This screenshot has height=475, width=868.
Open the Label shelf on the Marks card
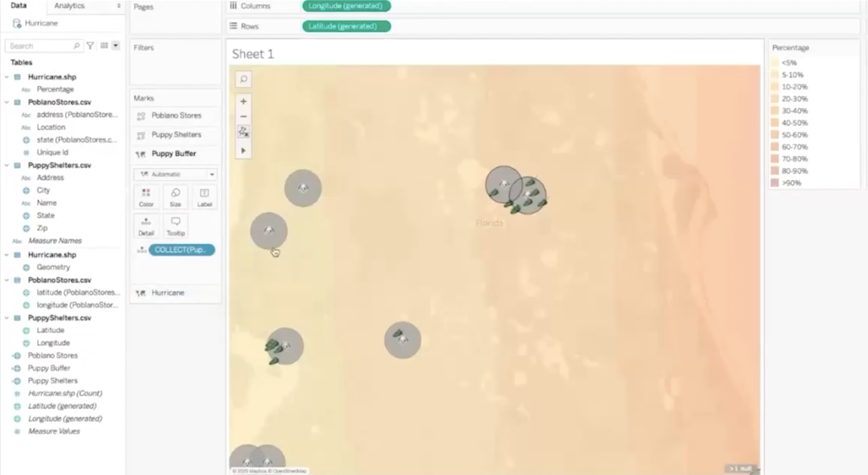click(x=204, y=197)
